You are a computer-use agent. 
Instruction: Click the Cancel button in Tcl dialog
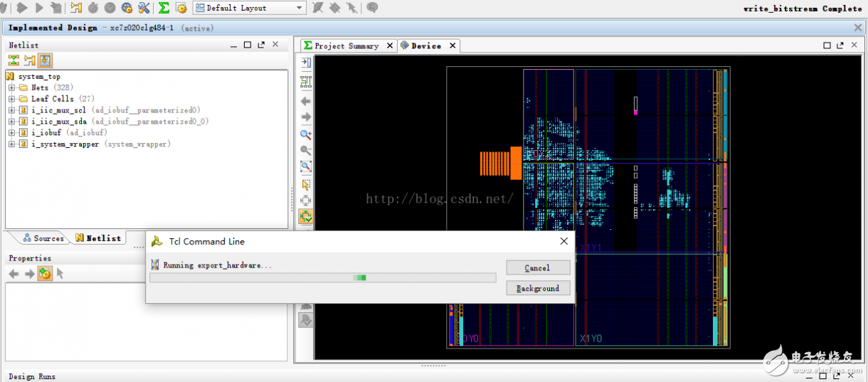(537, 268)
